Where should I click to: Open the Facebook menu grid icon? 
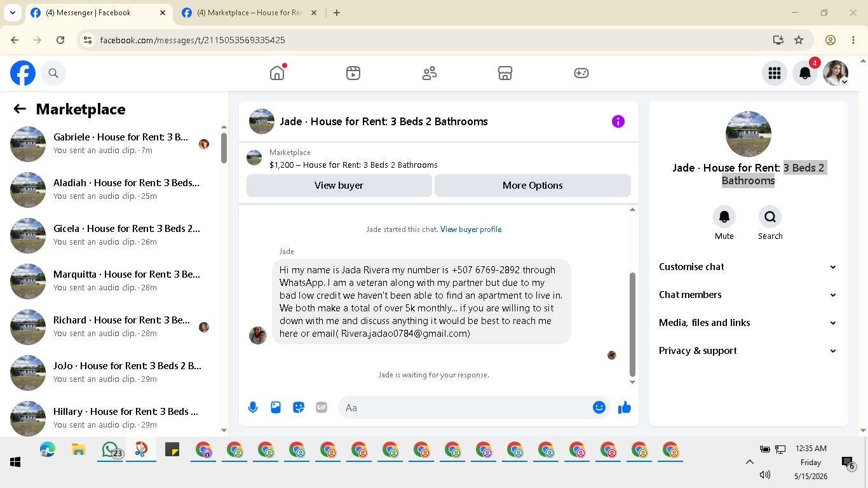775,73
